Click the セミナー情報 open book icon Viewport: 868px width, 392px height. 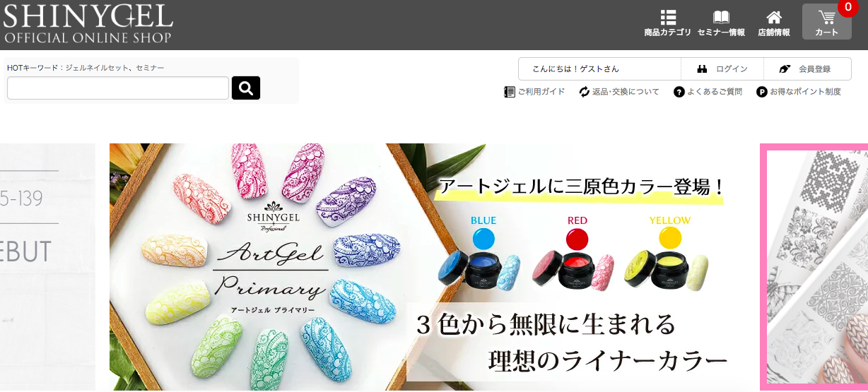(x=721, y=18)
